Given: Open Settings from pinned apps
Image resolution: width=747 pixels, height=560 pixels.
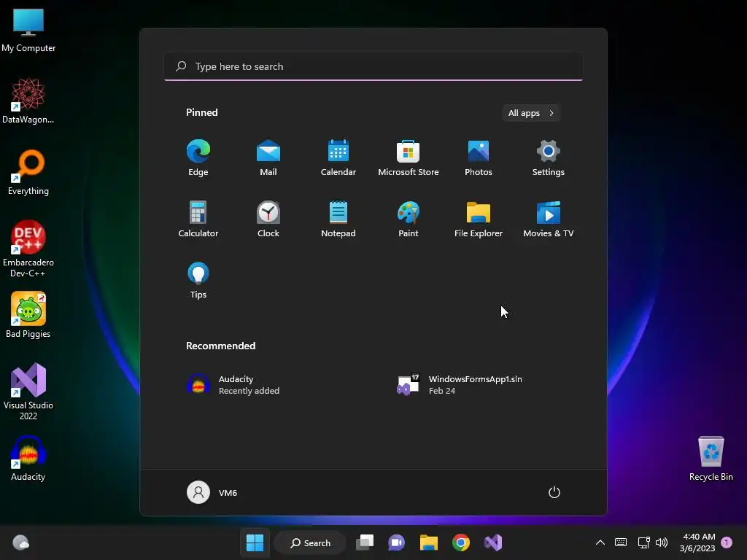Looking at the screenshot, I should coord(549,158).
